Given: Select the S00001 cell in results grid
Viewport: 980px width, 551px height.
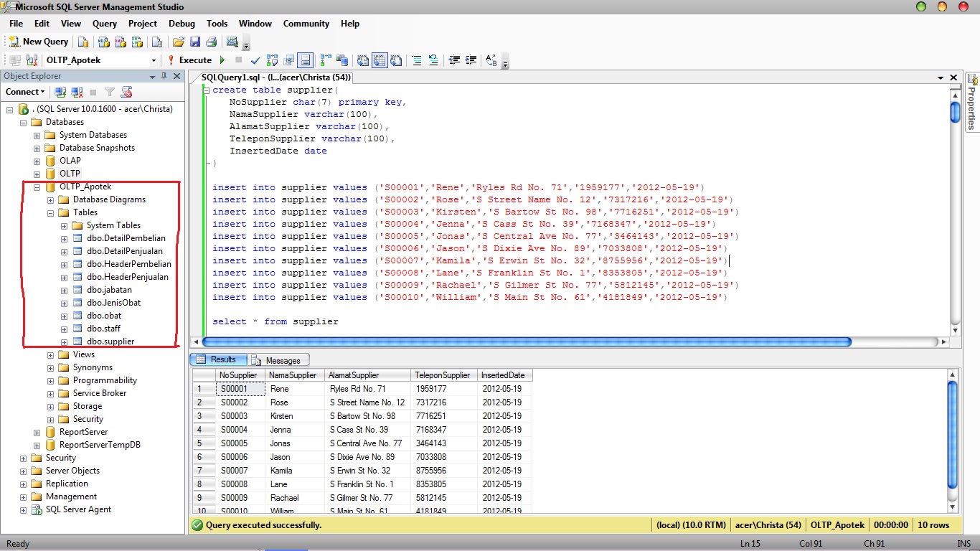Looking at the screenshot, I should tap(240, 389).
